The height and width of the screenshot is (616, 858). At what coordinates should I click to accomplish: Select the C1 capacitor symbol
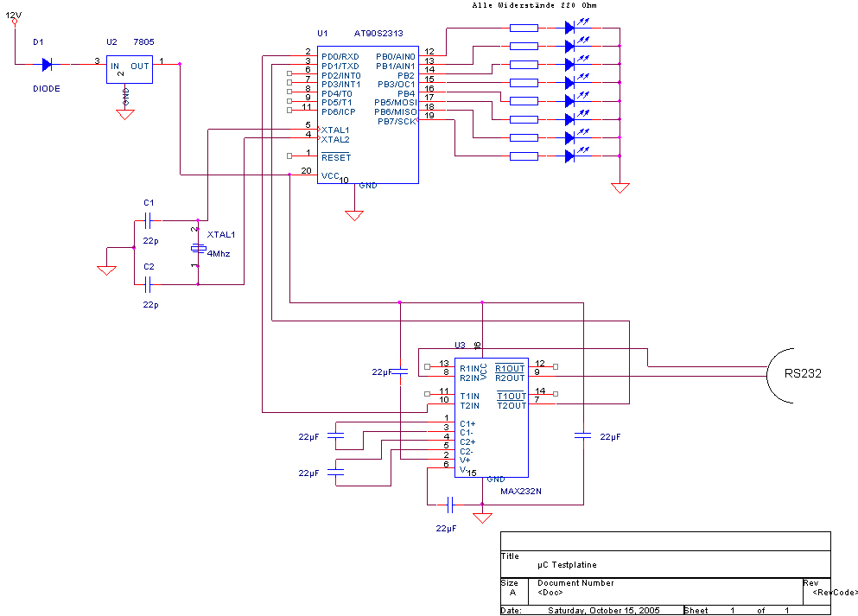coord(148,221)
